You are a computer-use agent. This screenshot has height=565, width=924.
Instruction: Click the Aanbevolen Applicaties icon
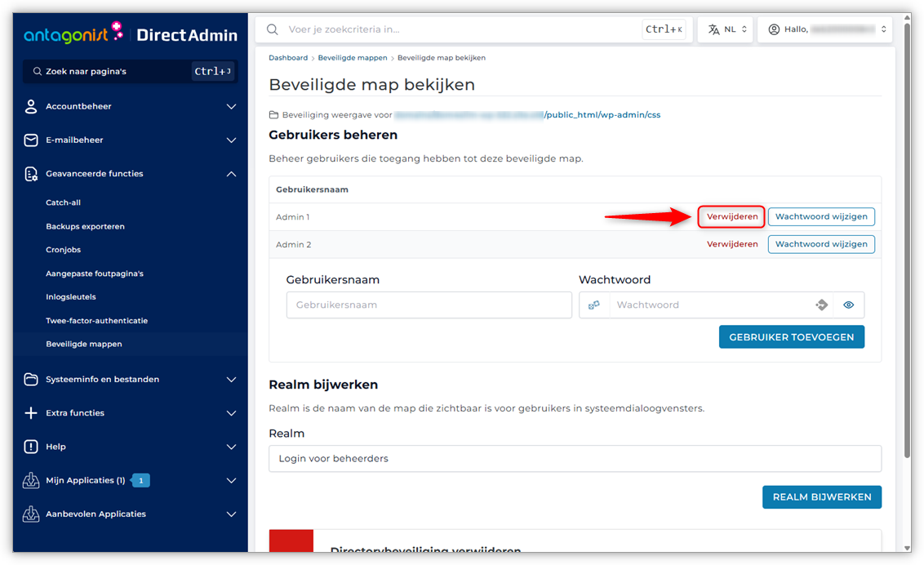tap(31, 514)
